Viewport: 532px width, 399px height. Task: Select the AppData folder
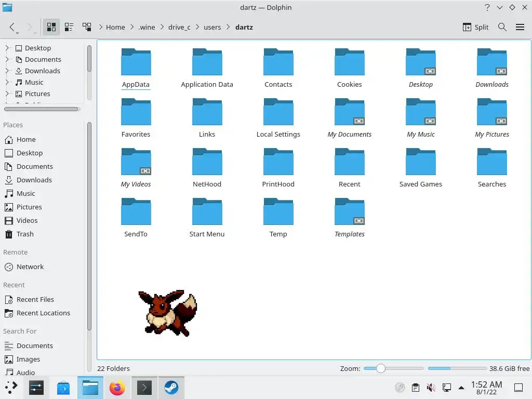click(x=136, y=68)
